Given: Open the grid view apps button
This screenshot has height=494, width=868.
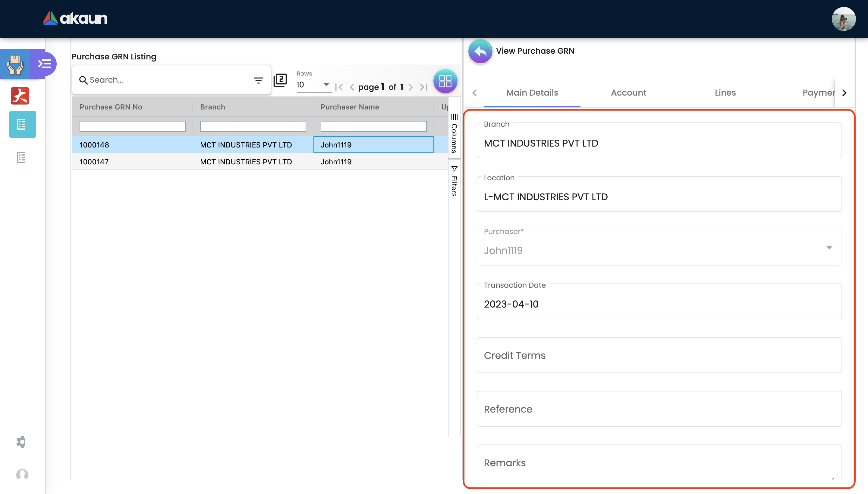Looking at the screenshot, I should (445, 81).
